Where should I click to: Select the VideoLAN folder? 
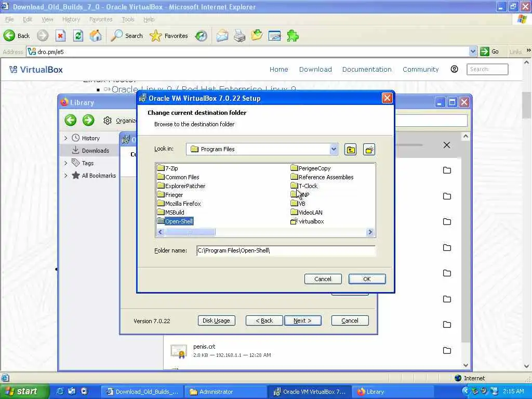[307, 212]
